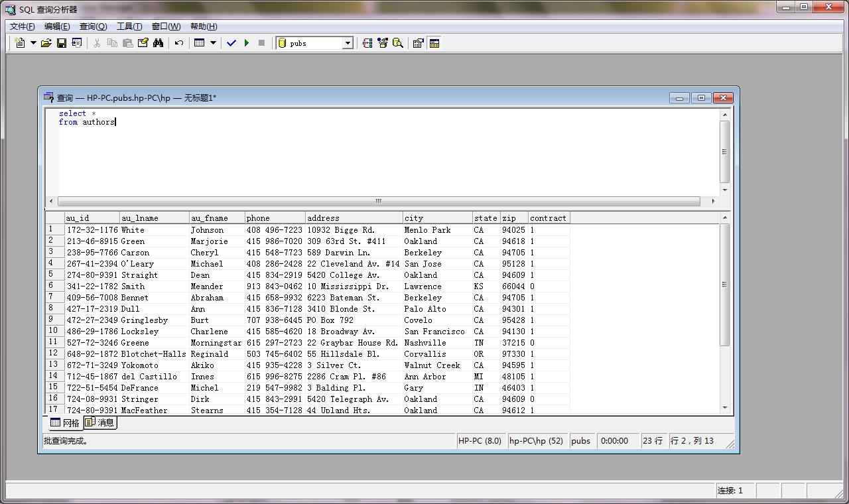Screen dimensions: 849x504
Task: Toggle the Object Browser toolbar icon
Action: [383, 43]
